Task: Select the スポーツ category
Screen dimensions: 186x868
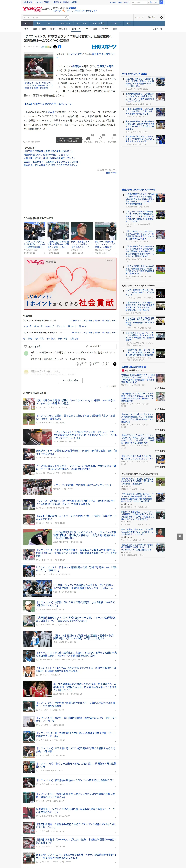Action: [76, 29]
